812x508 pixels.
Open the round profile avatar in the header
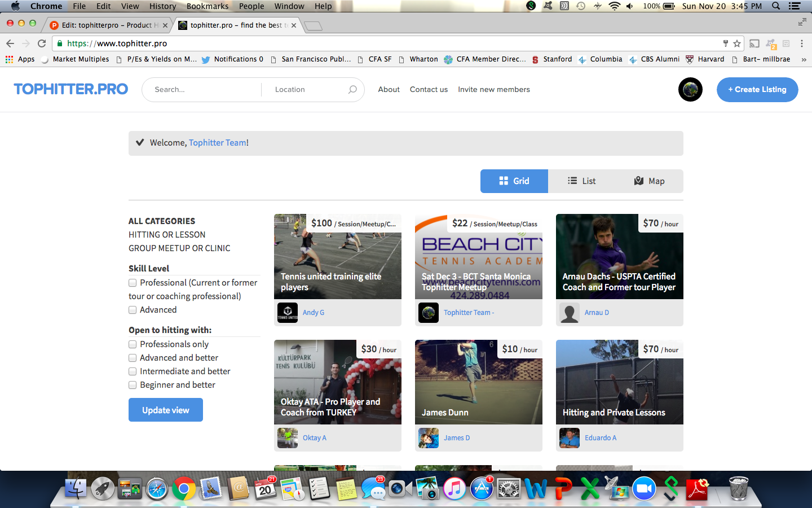pos(690,90)
